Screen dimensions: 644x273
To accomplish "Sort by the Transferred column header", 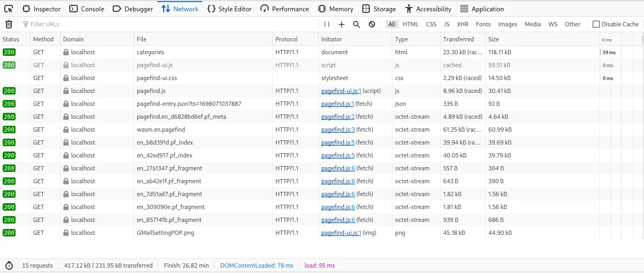I will (x=458, y=39).
